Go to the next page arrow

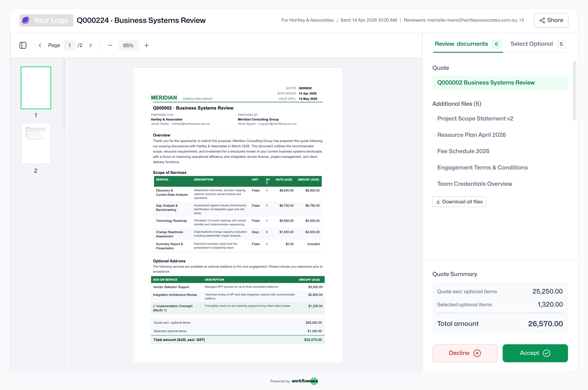coord(91,45)
